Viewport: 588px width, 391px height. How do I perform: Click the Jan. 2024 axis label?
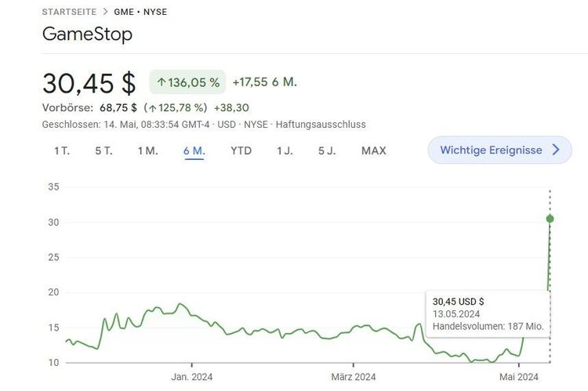pyautogui.click(x=192, y=377)
